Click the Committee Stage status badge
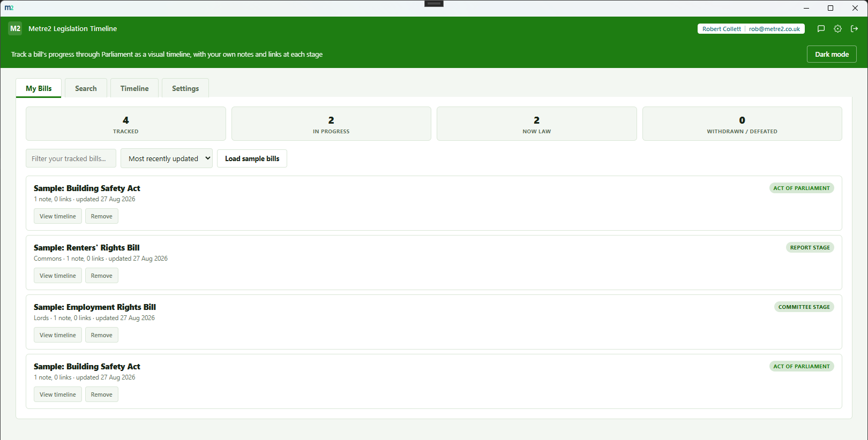The height and width of the screenshot is (440, 868). 804,307
